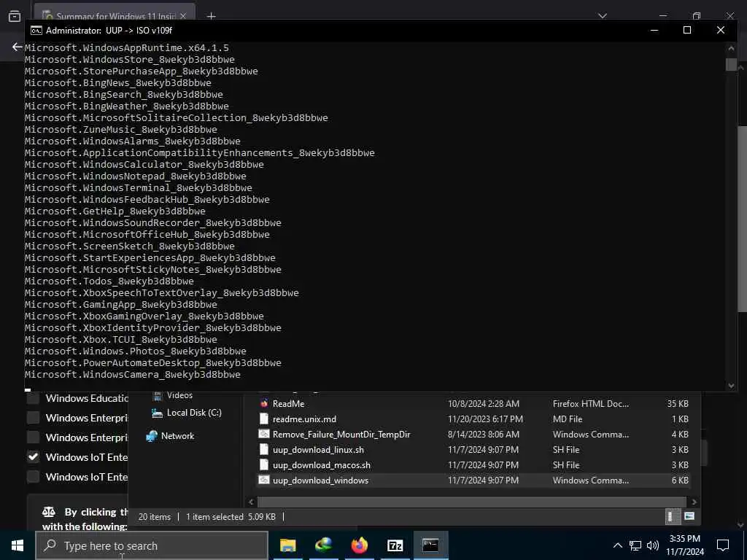747x560 pixels.
Task: Minimize the UUP -> ISO console window
Action: [654, 31]
